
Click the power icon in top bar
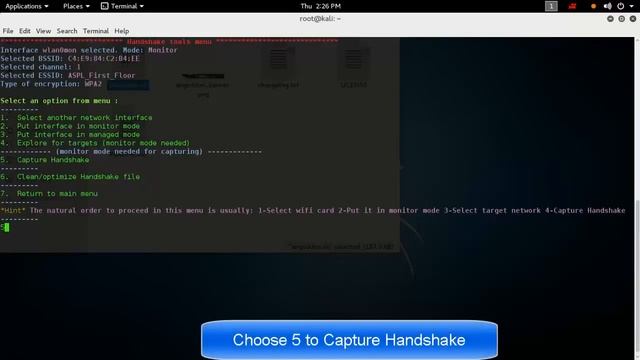[x=620, y=6]
